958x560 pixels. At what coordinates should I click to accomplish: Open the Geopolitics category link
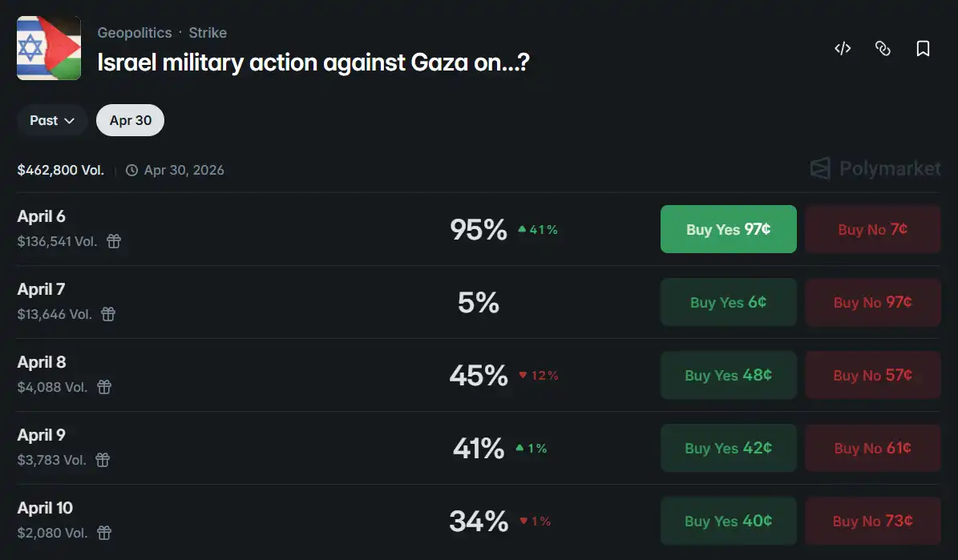[135, 33]
